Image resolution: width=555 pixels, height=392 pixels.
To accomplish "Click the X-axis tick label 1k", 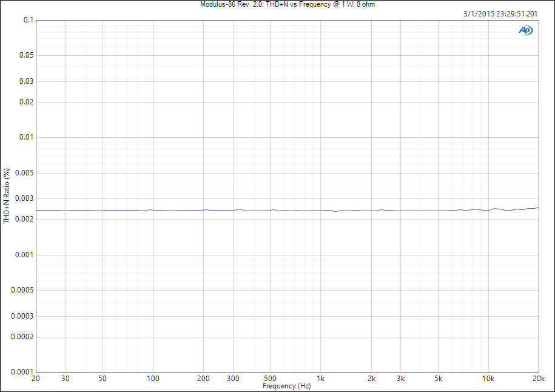I will [321, 379].
